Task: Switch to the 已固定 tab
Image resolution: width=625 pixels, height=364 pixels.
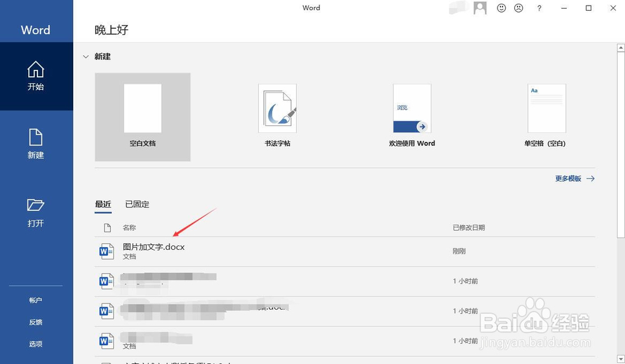Action: point(137,204)
